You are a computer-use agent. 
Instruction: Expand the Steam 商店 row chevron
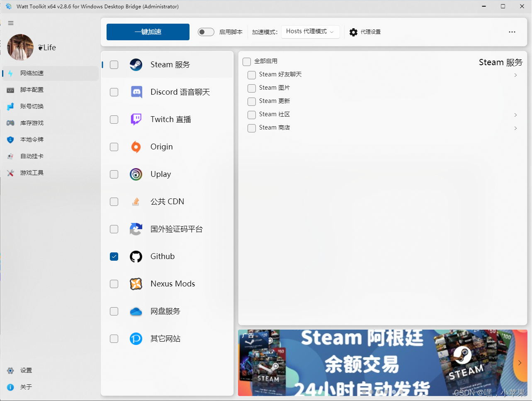515,128
